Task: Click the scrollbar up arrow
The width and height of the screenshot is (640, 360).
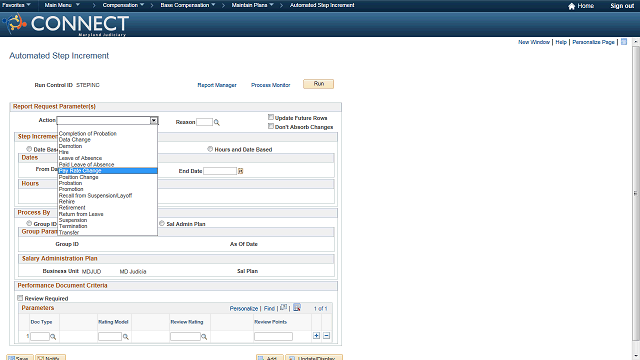Action: point(636,42)
